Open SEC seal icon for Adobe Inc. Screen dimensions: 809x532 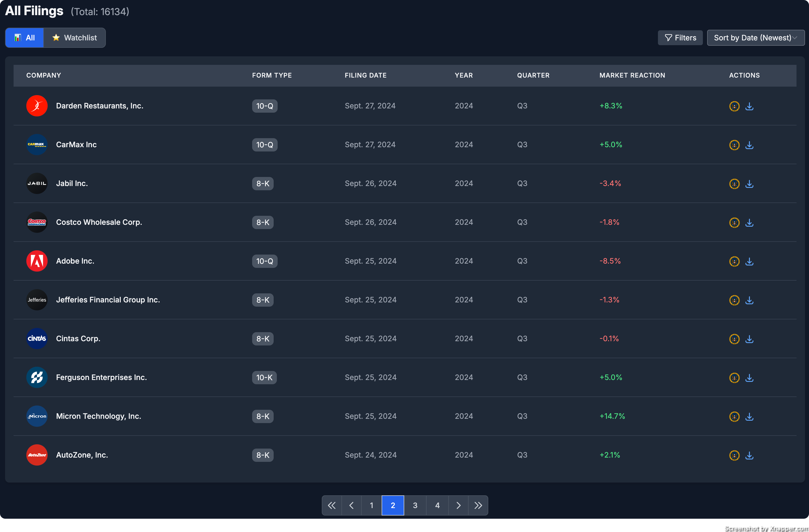click(734, 261)
